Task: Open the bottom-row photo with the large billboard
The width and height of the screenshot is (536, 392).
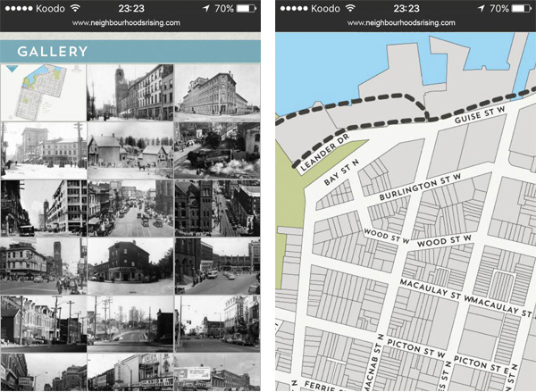Action: point(217,372)
